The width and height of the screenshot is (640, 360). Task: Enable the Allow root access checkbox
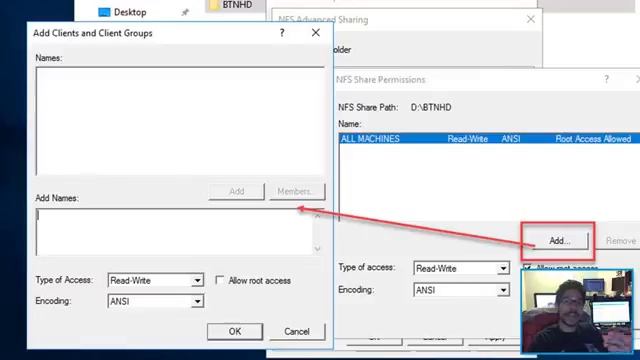coord(220,280)
